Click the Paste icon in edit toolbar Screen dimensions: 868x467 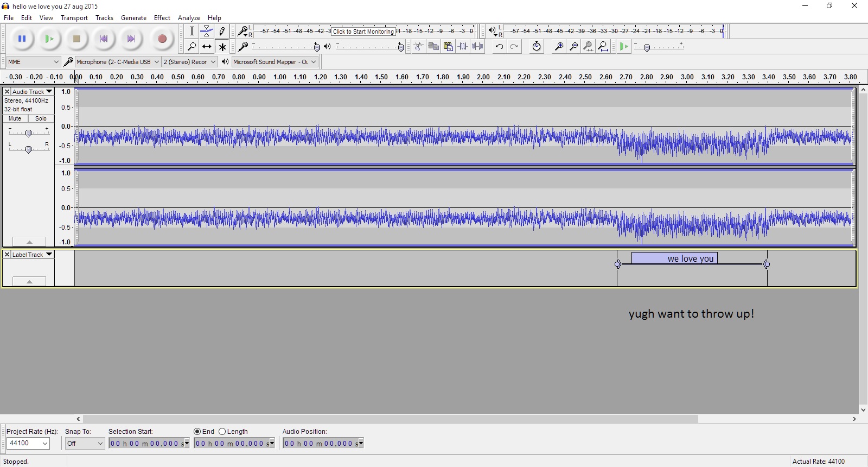click(448, 47)
